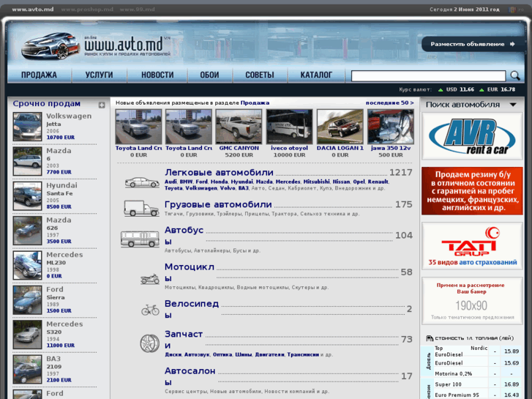
Task: Open the последние 50 link
Action: (390, 102)
